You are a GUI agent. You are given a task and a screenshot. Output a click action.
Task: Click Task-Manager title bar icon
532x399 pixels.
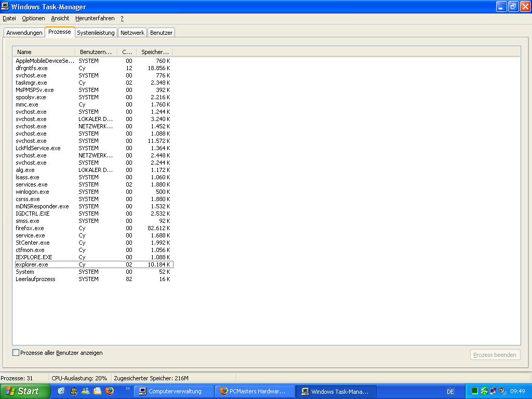pos(5,6)
